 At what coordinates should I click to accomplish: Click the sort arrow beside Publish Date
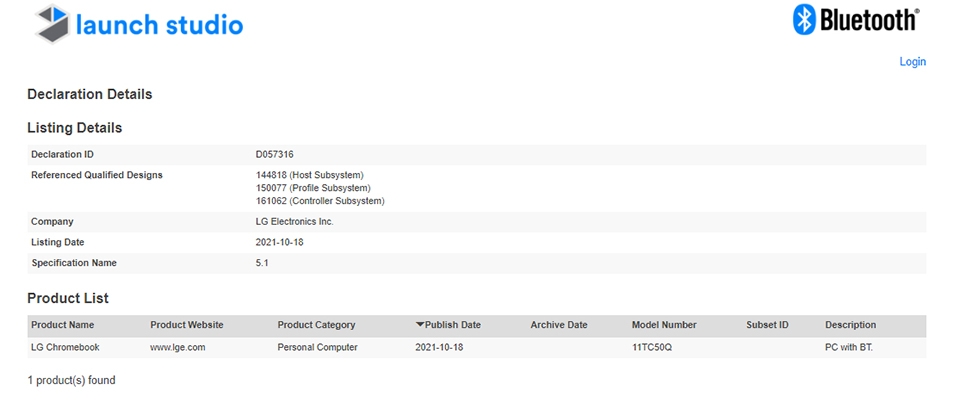419,325
